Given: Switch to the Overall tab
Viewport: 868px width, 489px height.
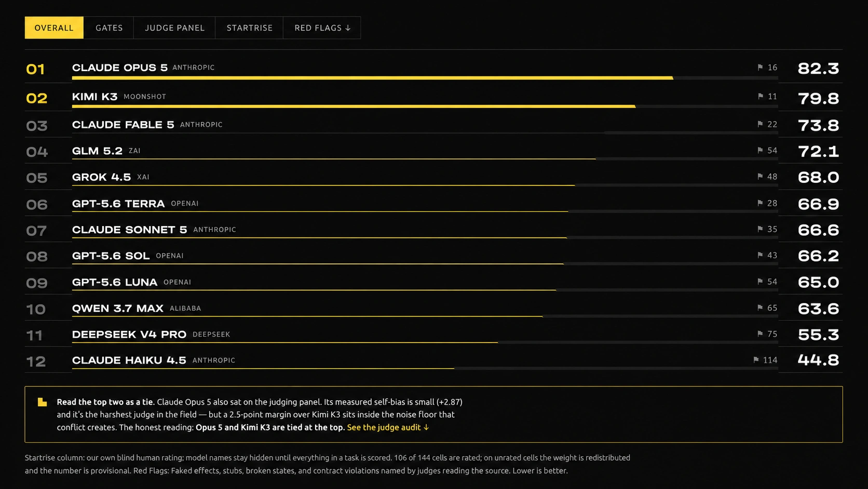Looking at the screenshot, I should (54, 28).
